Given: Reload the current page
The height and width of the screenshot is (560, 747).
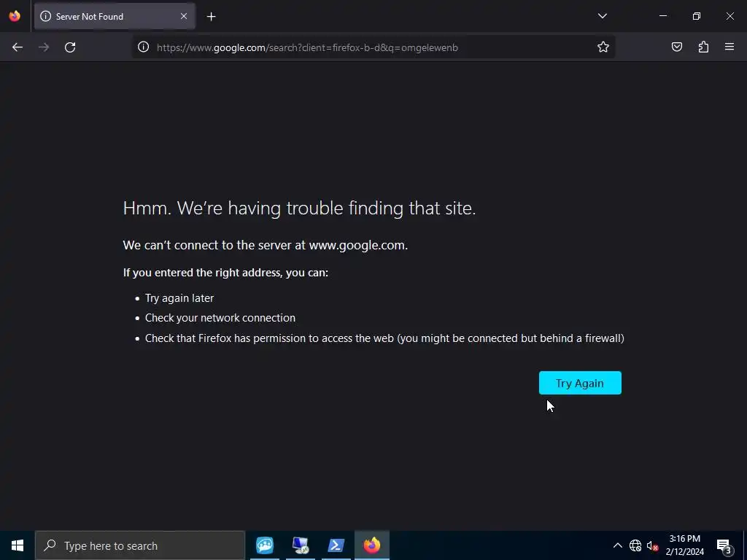Looking at the screenshot, I should 70,47.
